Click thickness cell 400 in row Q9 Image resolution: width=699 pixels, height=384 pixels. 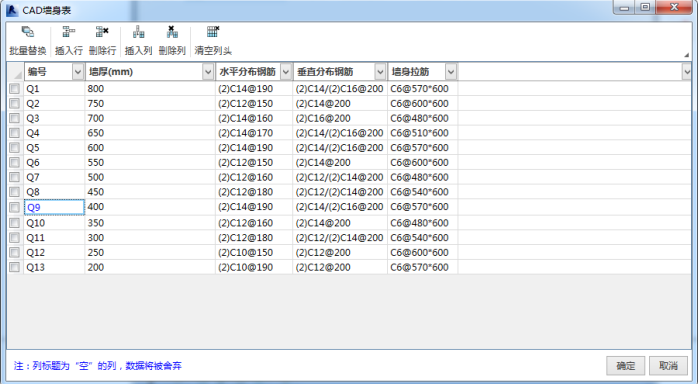pyautogui.click(x=150, y=207)
